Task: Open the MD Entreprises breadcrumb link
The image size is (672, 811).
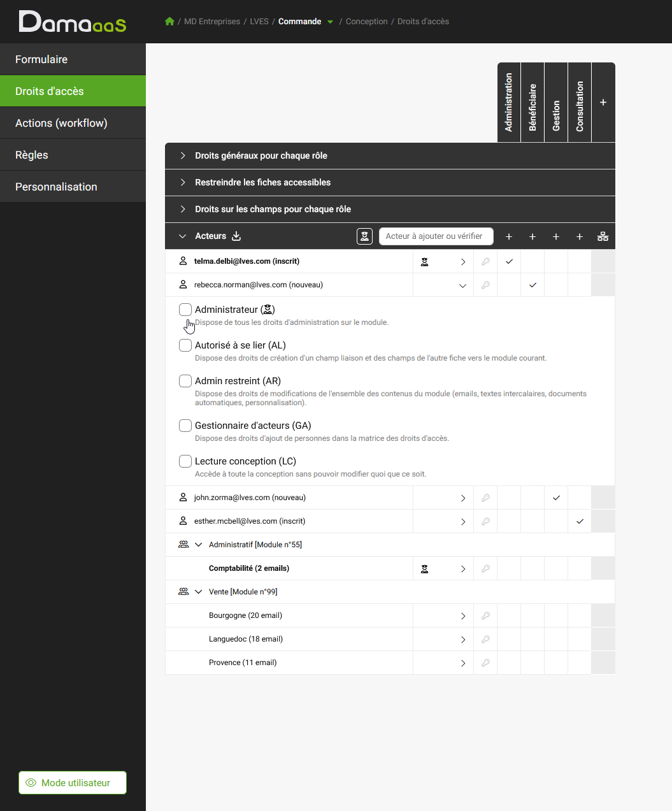Action: [212, 22]
